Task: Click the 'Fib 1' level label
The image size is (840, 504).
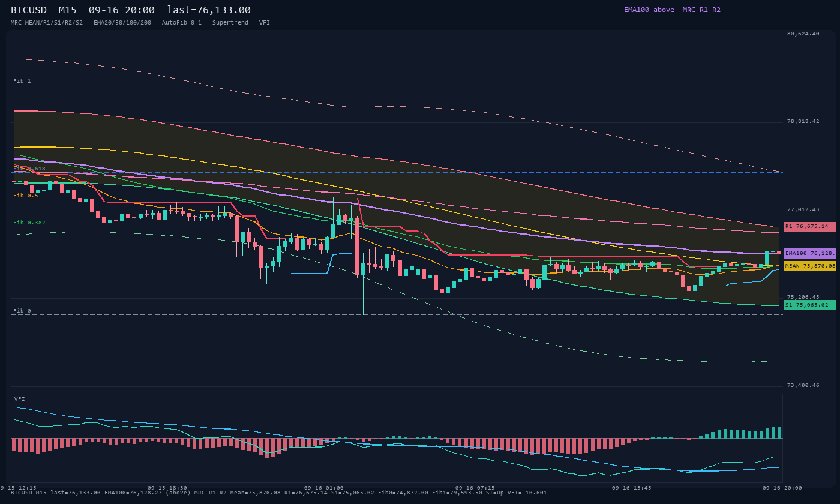Action: pyautogui.click(x=22, y=81)
